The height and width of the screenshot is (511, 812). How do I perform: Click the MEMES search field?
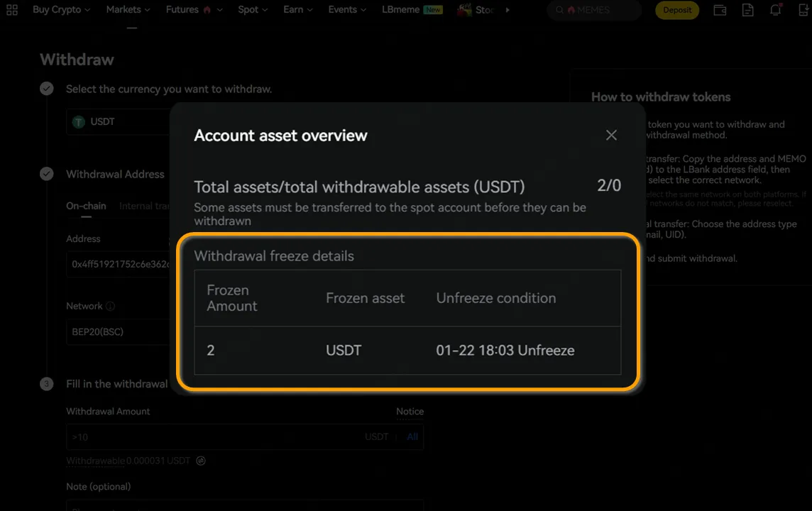pyautogui.click(x=596, y=10)
